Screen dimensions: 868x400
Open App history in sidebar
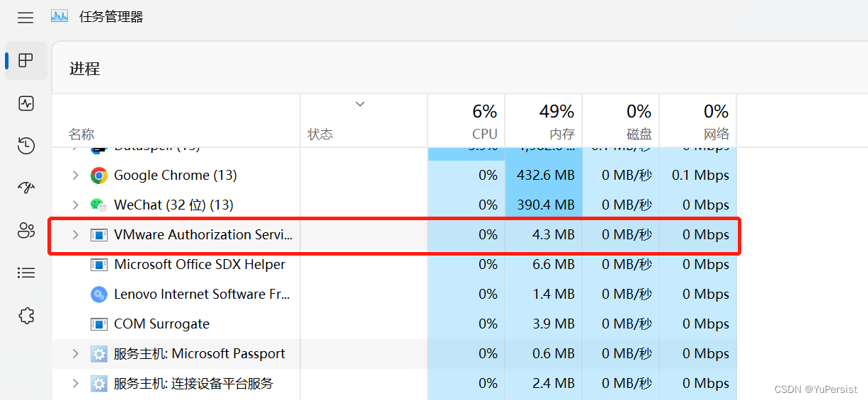26,146
